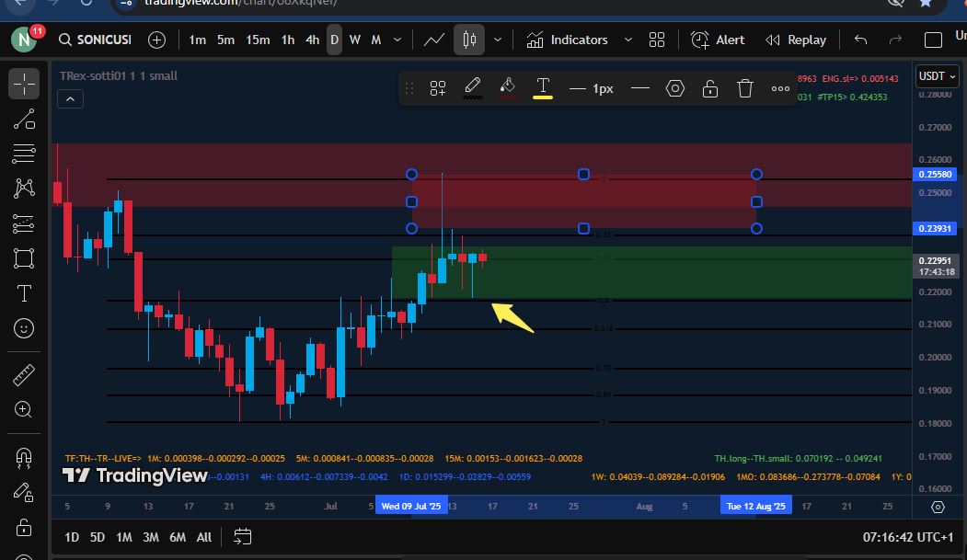Switch to the 1h timeframe
This screenshot has height=560, width=967.
(x=288, y=40)
